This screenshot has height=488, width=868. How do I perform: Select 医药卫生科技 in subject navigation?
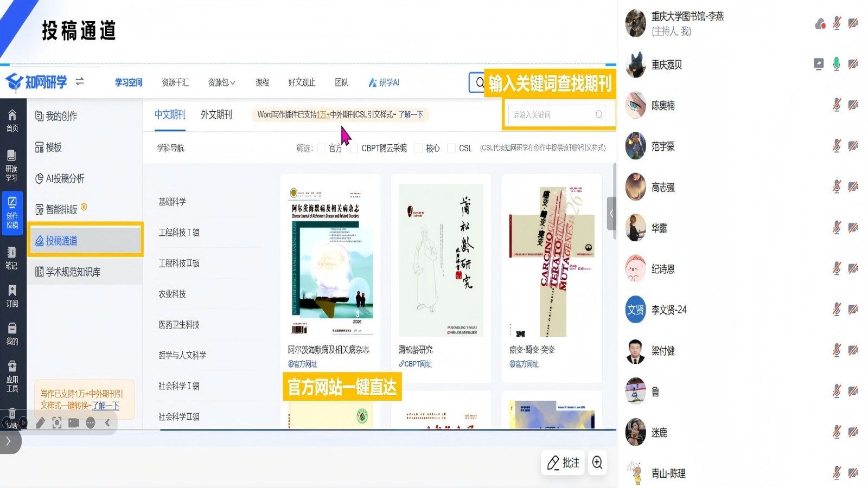tap(179, 324)
